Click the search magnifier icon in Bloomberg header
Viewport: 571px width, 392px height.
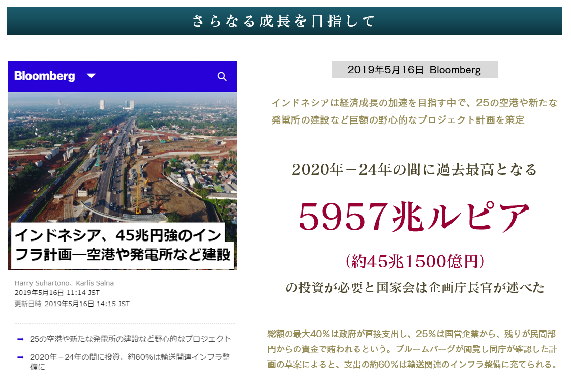click(x=222, y=77)
